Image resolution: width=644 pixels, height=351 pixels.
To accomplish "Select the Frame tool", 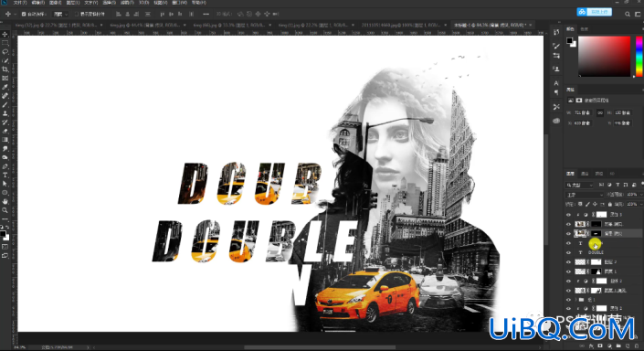I will pyautogui.click(x=5, y=78).
